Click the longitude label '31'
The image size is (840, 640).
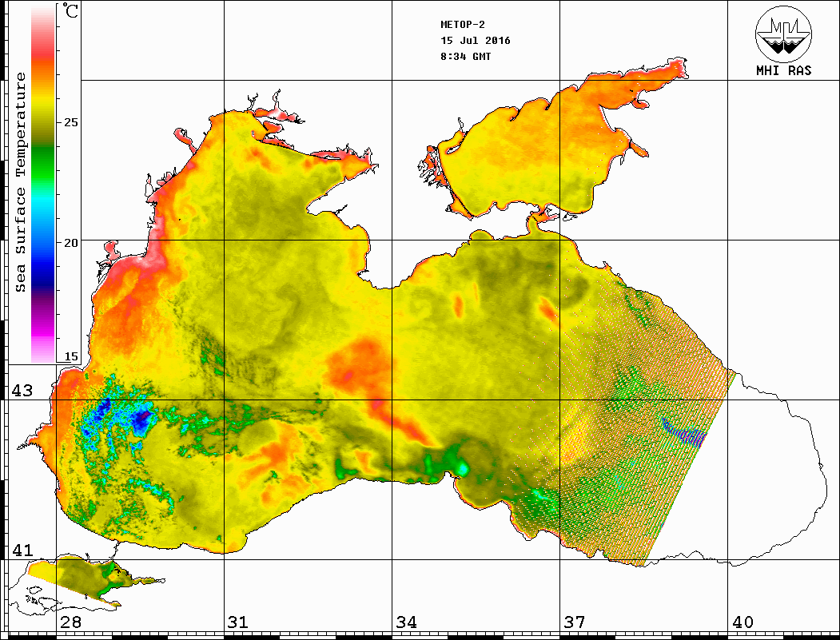tap(238, 622)
